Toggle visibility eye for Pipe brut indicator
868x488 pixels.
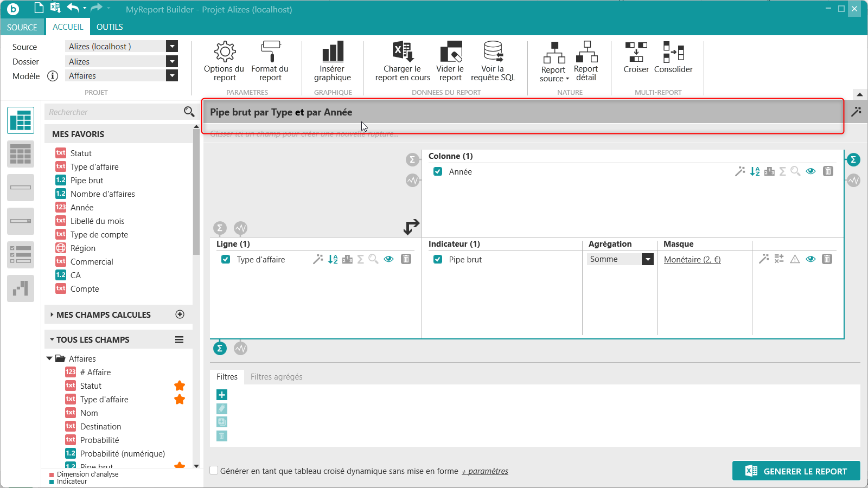click(810, 259)
